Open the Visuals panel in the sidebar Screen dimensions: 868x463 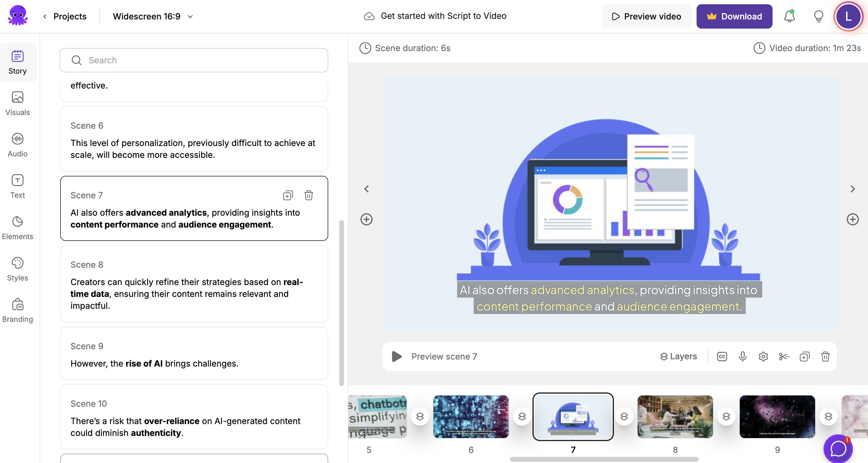click(x=17, y=103)
